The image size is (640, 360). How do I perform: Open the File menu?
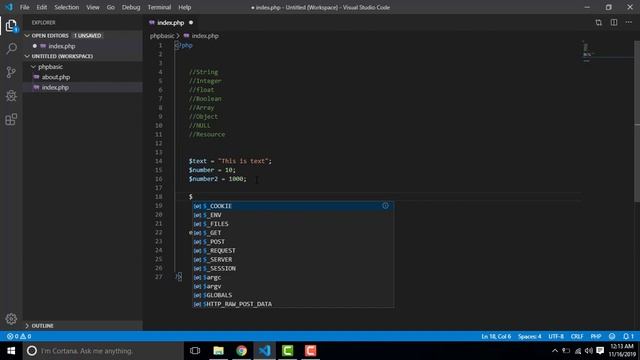pos(24,7)
